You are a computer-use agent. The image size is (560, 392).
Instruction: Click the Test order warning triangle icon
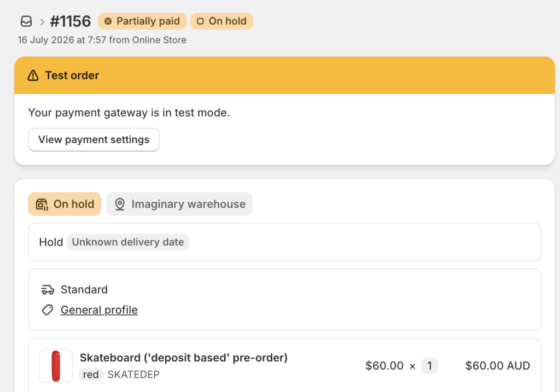33,75
